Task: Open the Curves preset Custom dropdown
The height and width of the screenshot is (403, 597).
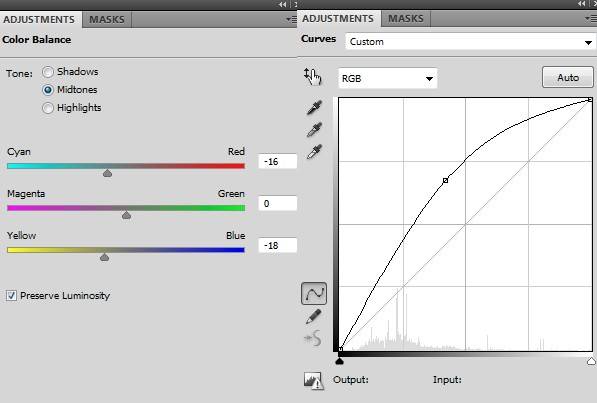Action: 470,42
